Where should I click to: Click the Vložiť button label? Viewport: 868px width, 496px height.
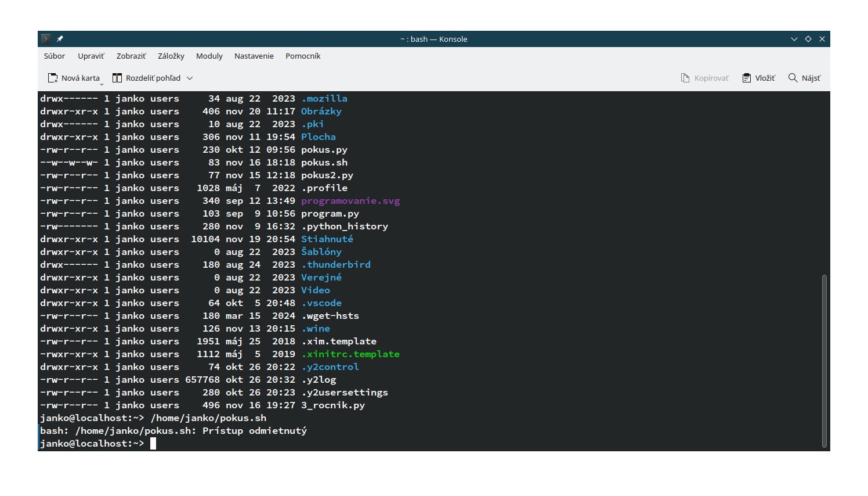pos(765,78)
